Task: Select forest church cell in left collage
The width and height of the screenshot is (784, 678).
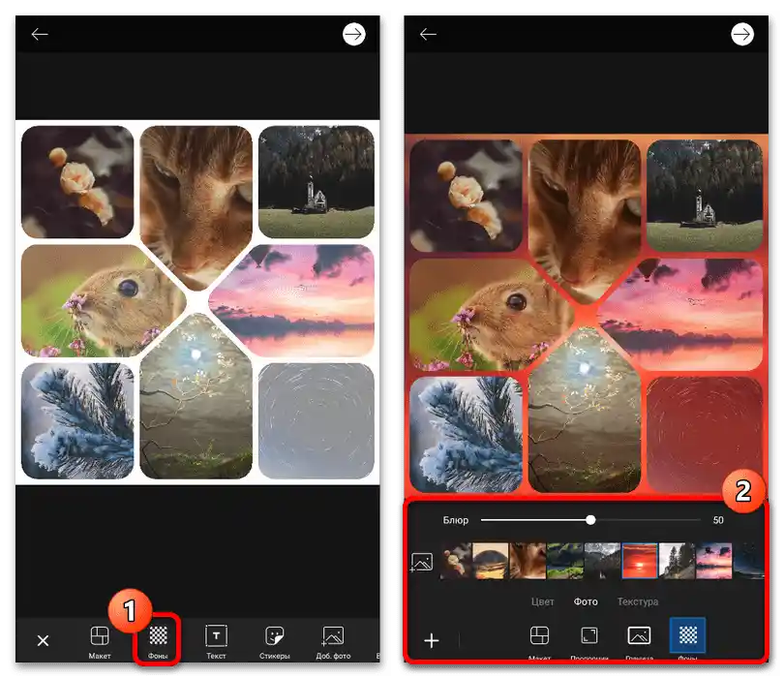Action: point(316,182)
